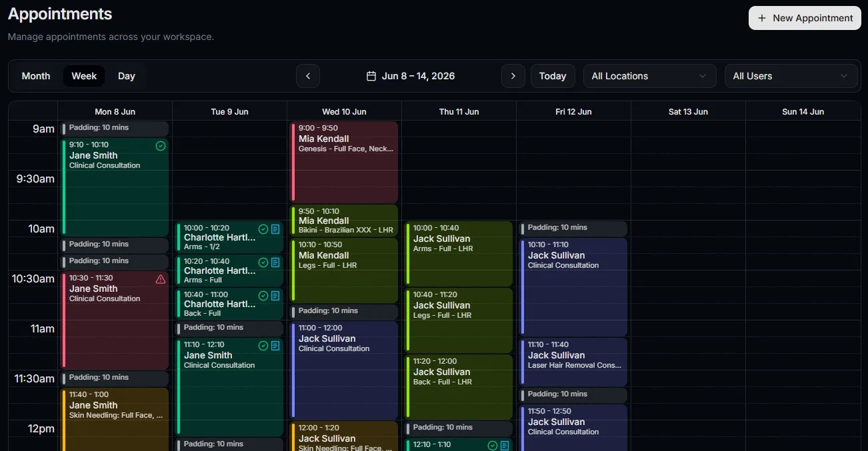Open notes icon on Jane Smith 11:10 - 12:10 appointment
The image size is (868, 451).
(x=275, y=346)
